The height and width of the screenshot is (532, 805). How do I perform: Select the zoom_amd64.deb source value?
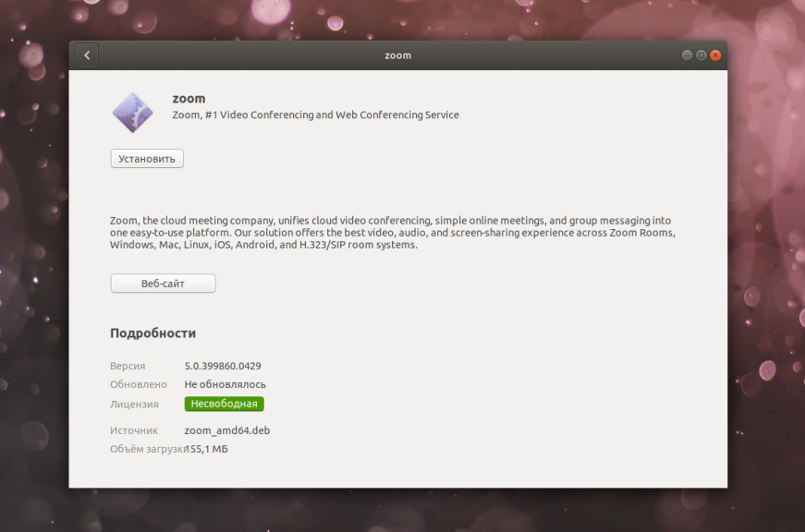[x=227, y=430]
